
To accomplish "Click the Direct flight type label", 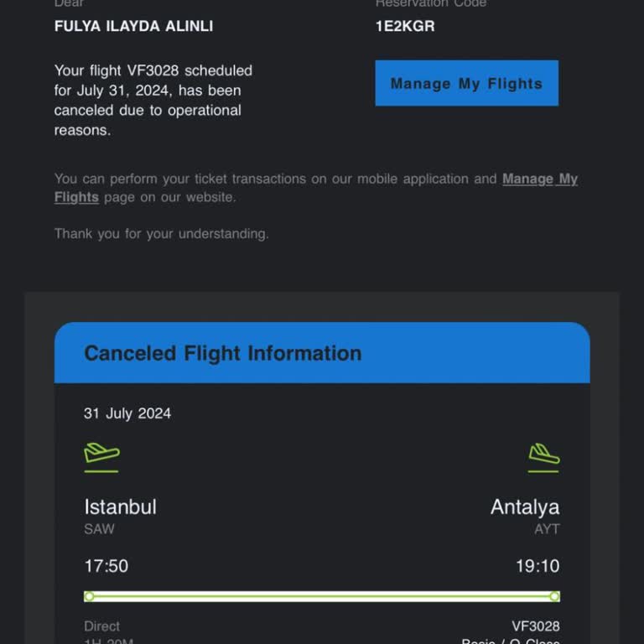I will point(101,626).
